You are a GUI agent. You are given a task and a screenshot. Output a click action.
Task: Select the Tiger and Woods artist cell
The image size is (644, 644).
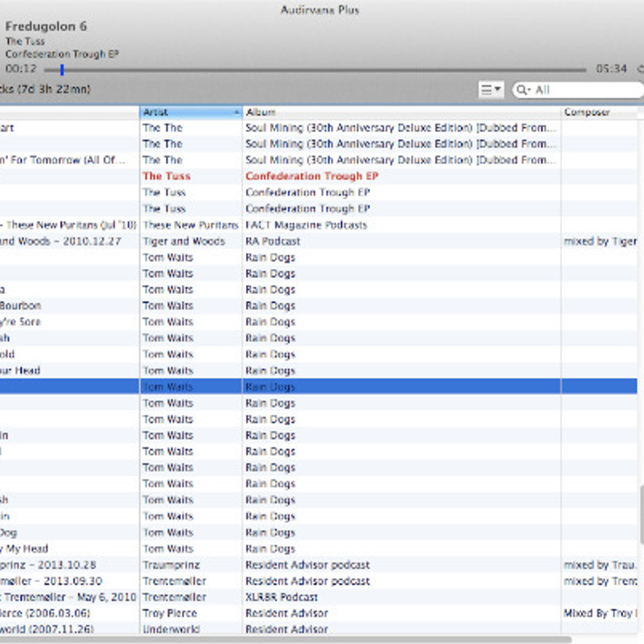coord(184,241)
